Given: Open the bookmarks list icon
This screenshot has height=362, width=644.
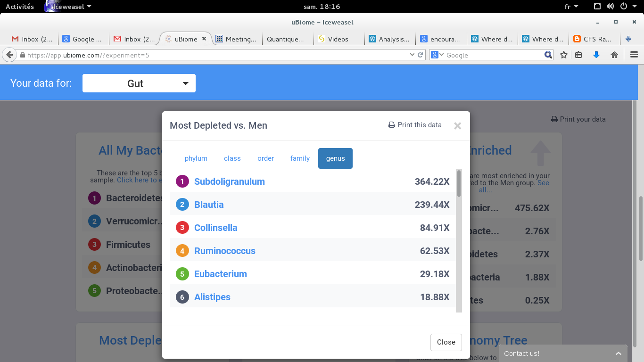Looking at the screenshot, I should (x=579, y=55).
